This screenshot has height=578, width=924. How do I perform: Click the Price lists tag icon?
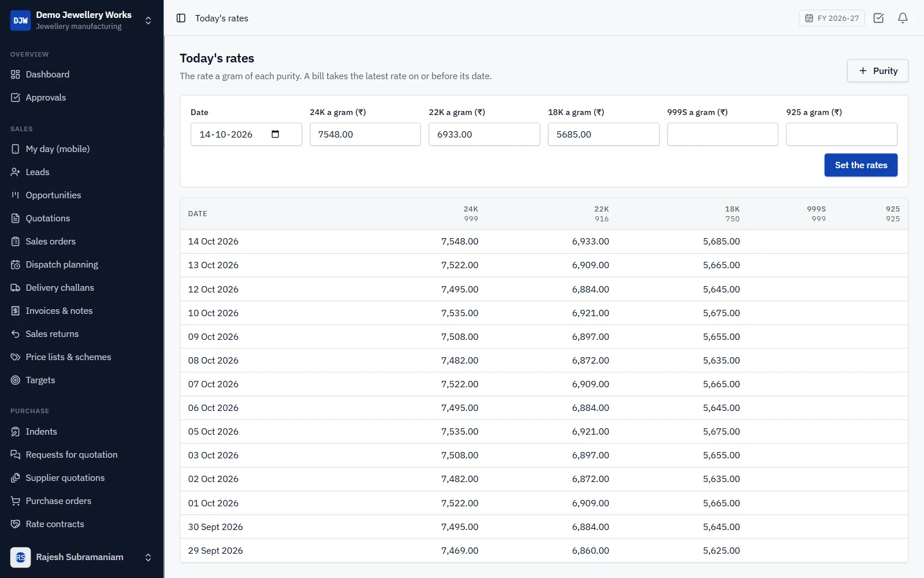pos(16,357)
